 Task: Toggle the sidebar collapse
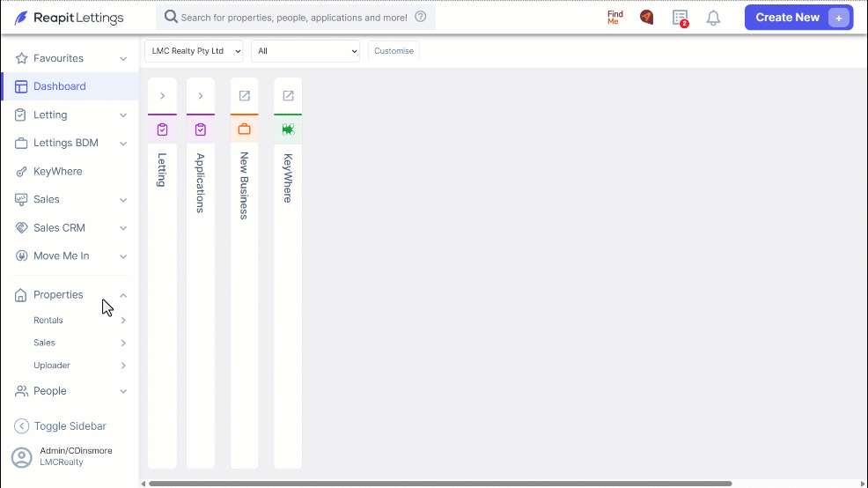(60, 426)
